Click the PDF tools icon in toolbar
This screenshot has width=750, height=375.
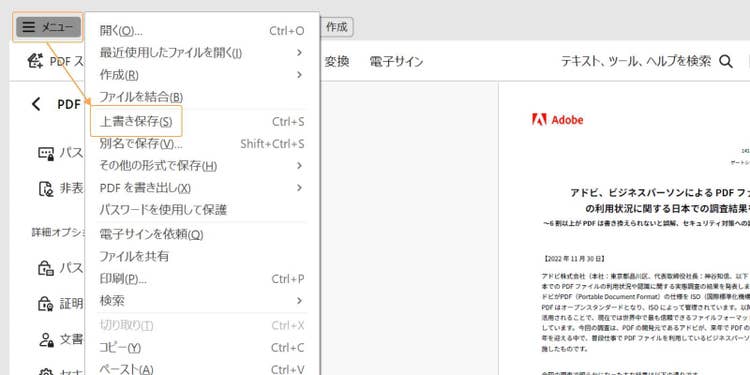[x=35, y=61]
